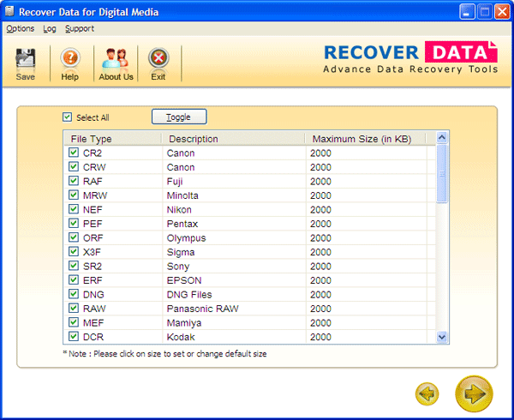Click the About Us people icon
The height and width of the screenshot is (420, 514).
point(116,59)
